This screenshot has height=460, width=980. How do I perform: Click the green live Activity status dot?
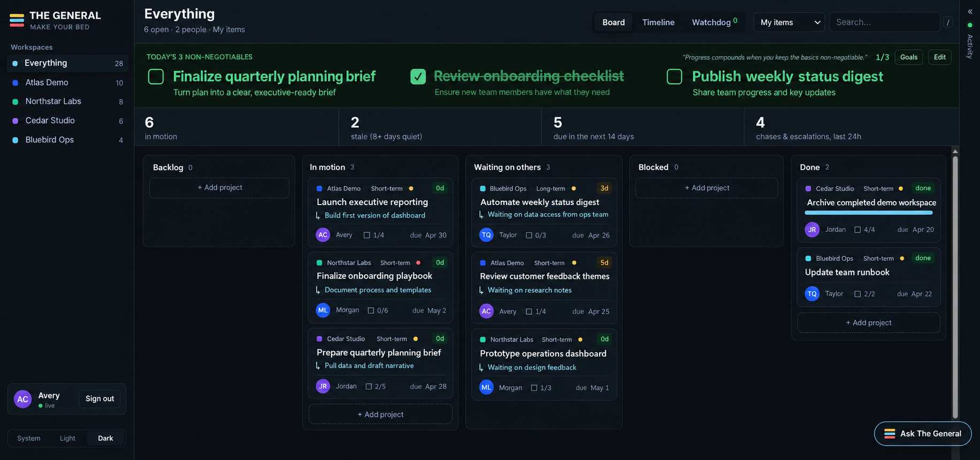970,25
